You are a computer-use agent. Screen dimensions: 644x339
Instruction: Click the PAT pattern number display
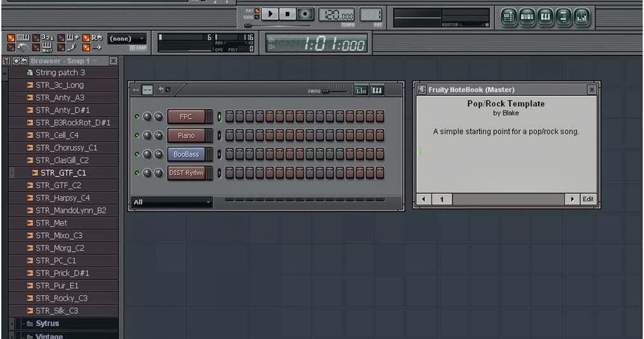click(371, 15)
